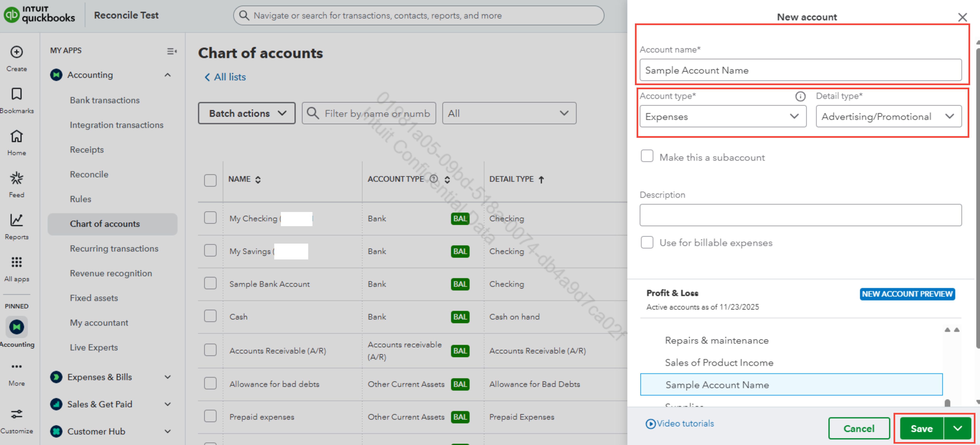
Task: Enable Use for billable expenses checkbox
Action: (647, 242)
